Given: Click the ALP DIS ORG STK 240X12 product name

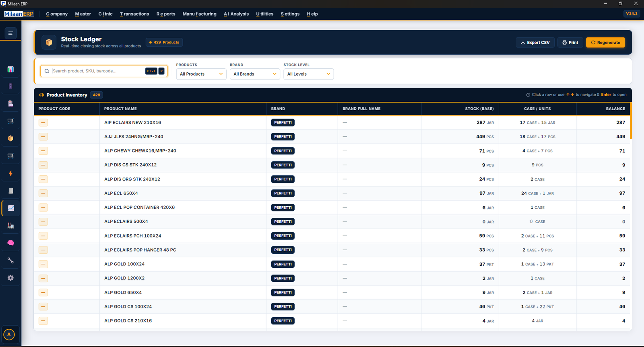Looking at the screenshot, I should pyautogui.click(x=132, y=179).
